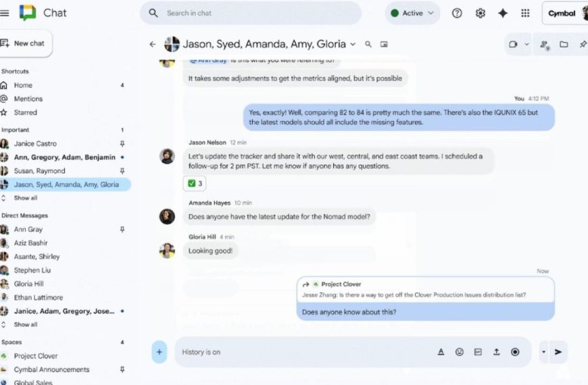View members icon in conversation header
The image size is (588, 385).
[545, 45]
